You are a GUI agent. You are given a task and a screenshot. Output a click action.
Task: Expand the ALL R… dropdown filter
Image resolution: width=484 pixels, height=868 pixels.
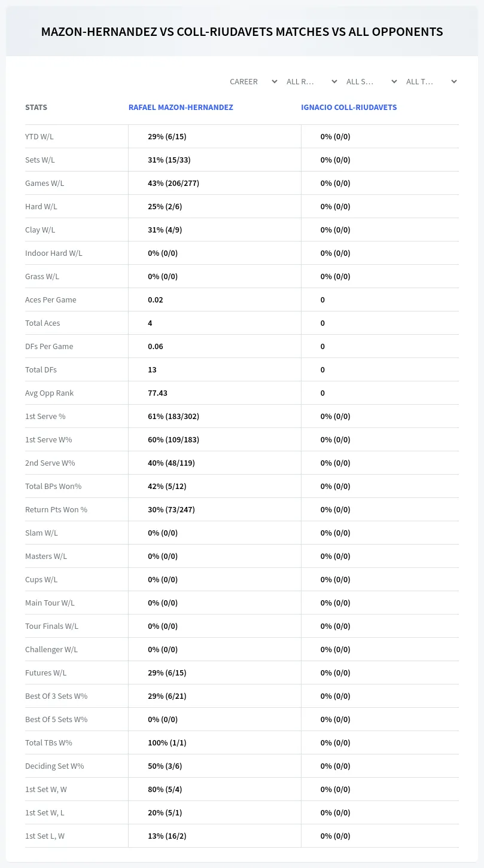pos(311,81)
